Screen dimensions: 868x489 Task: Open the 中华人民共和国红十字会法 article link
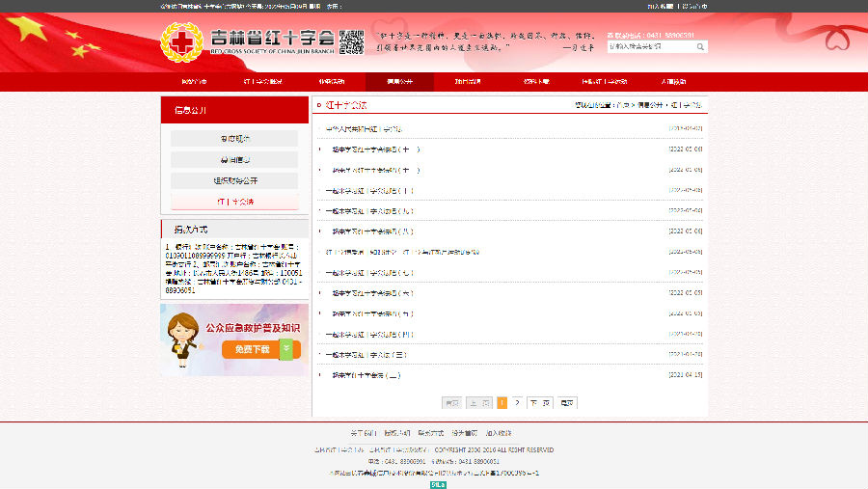tap(365, 128)
